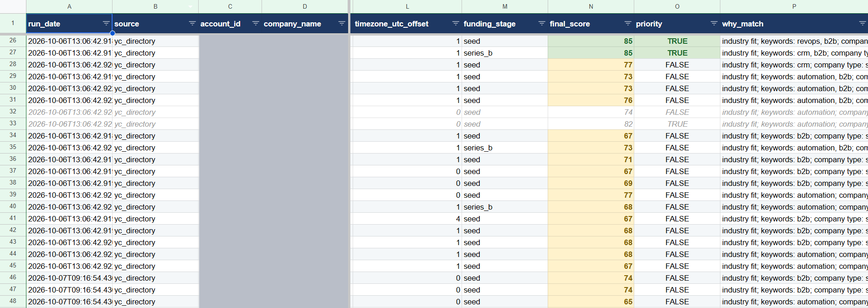Screen dimensions: 868x308
Task: Click greyed run_date cell in row 32
Action: click(69, 112)
